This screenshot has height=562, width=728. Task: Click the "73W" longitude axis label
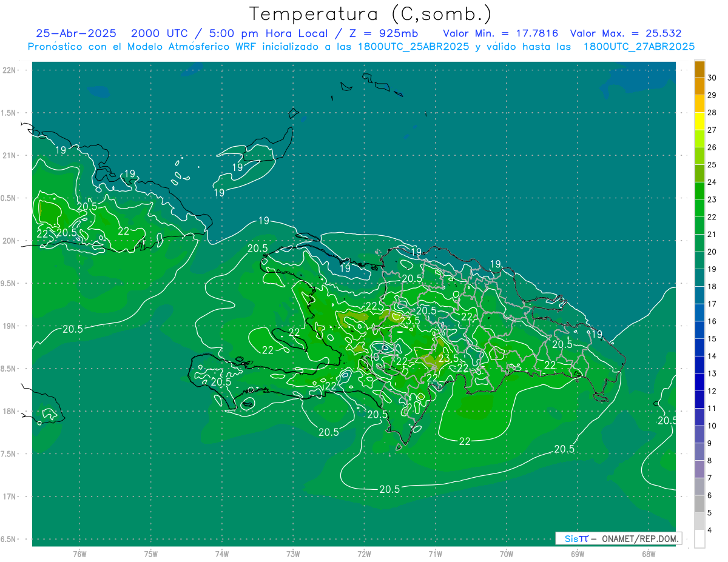coord(293,554)
